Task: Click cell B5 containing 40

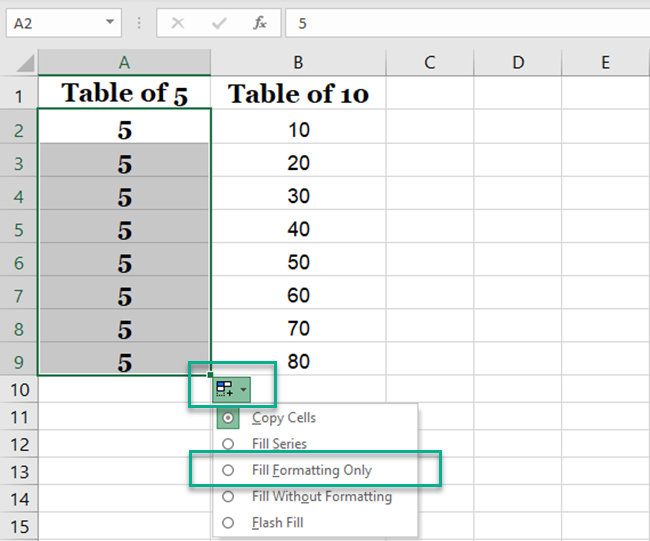Action: coord(298,229)
